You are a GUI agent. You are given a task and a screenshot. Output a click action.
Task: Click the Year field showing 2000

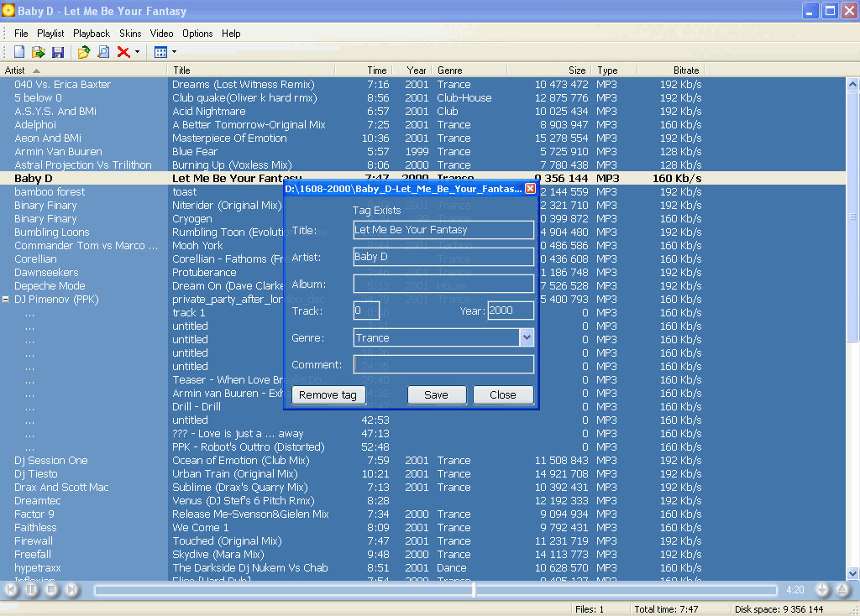pos(511,311)
